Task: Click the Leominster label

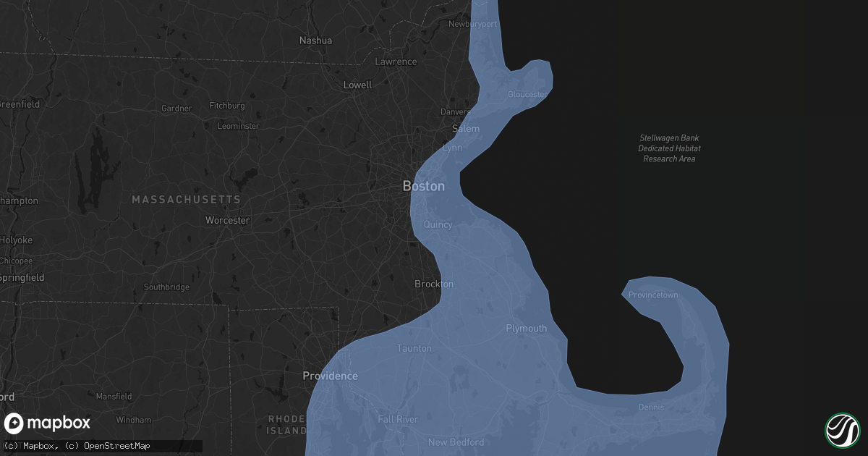Action: [x=238, y=126]
